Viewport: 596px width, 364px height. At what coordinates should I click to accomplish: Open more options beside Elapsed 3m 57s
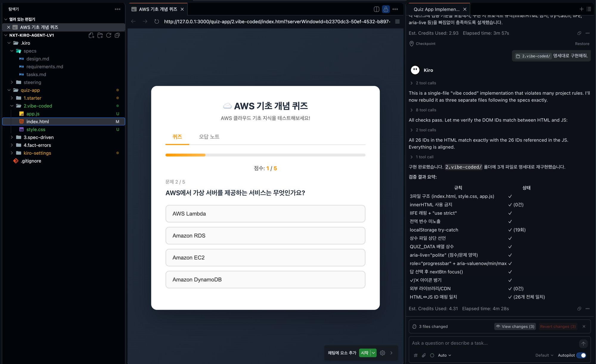click(x=588, y=33)
